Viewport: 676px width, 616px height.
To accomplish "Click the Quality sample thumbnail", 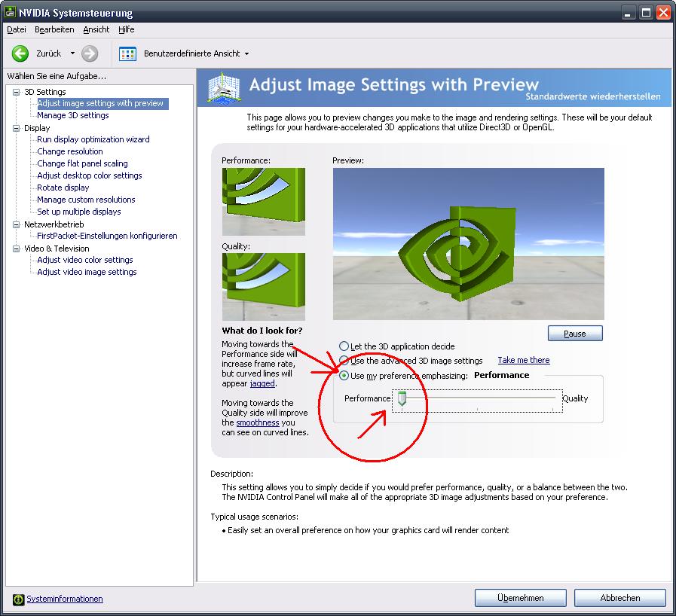I will coord(264,286).
